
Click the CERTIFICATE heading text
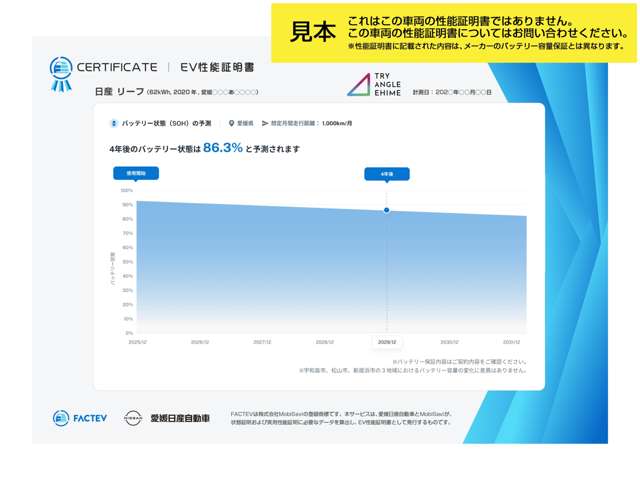coord(117,67)
